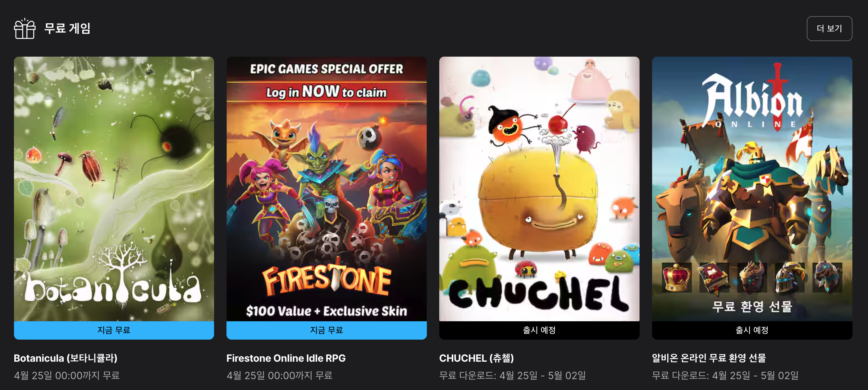
Task: Click the 지금 무료 banner under Firestone
Action: [x=327, y=330]
